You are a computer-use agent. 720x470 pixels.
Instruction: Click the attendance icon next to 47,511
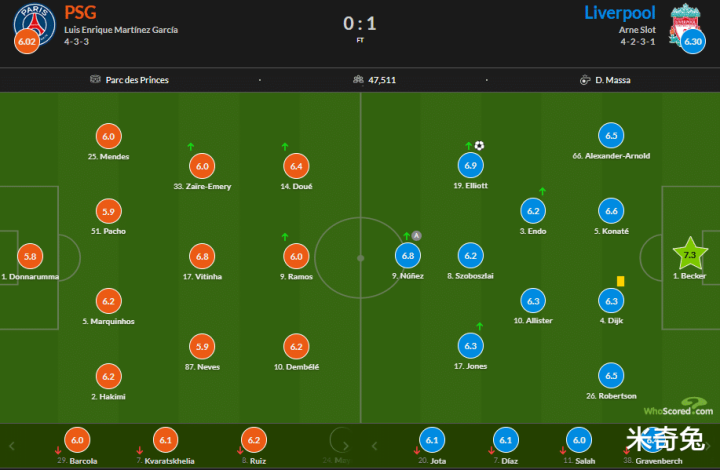coord(357,79)
